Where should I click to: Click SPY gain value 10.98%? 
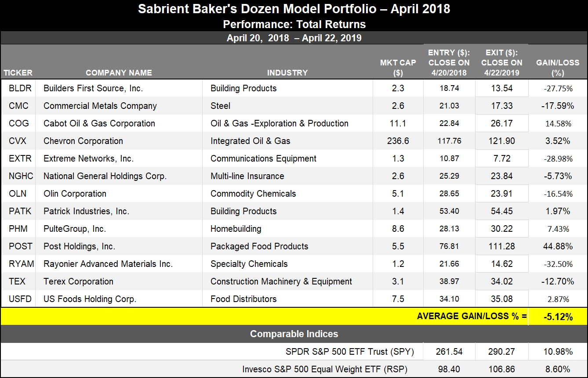[558, 352]
